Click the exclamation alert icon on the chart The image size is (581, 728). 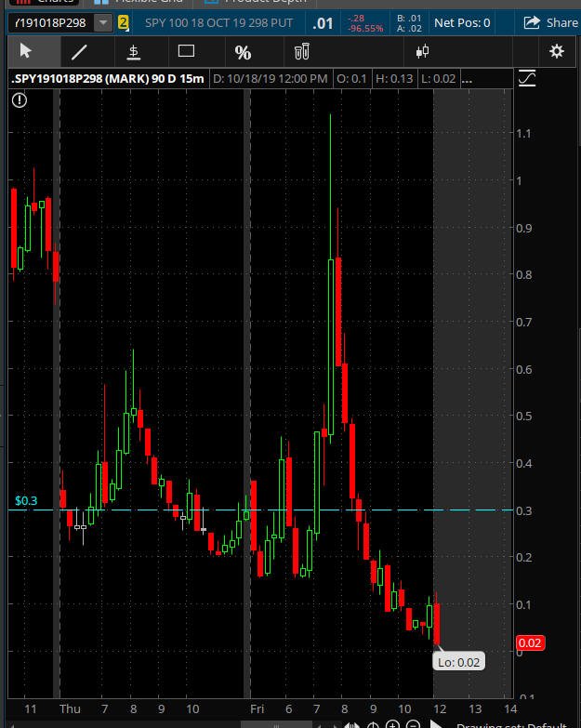pos(20,99)
